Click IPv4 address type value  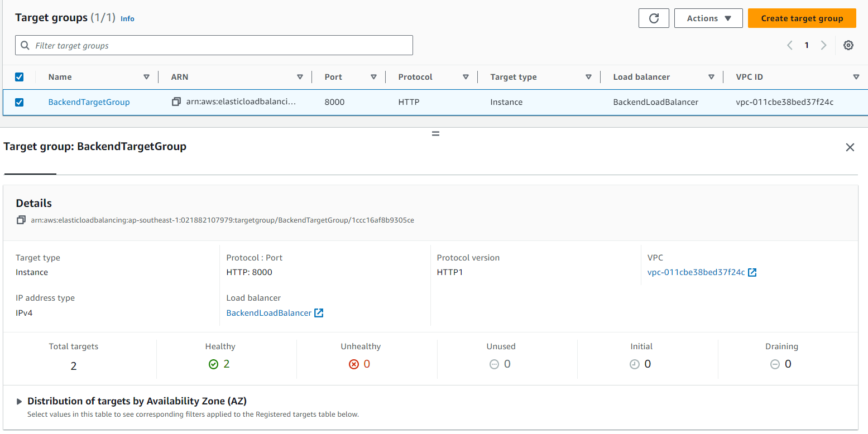(25, 313)
